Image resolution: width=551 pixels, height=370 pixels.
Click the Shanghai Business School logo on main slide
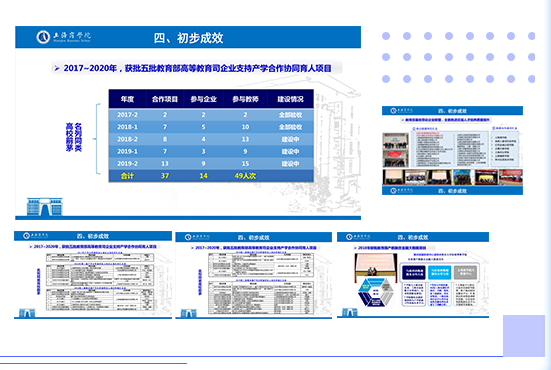click(64, 37)
